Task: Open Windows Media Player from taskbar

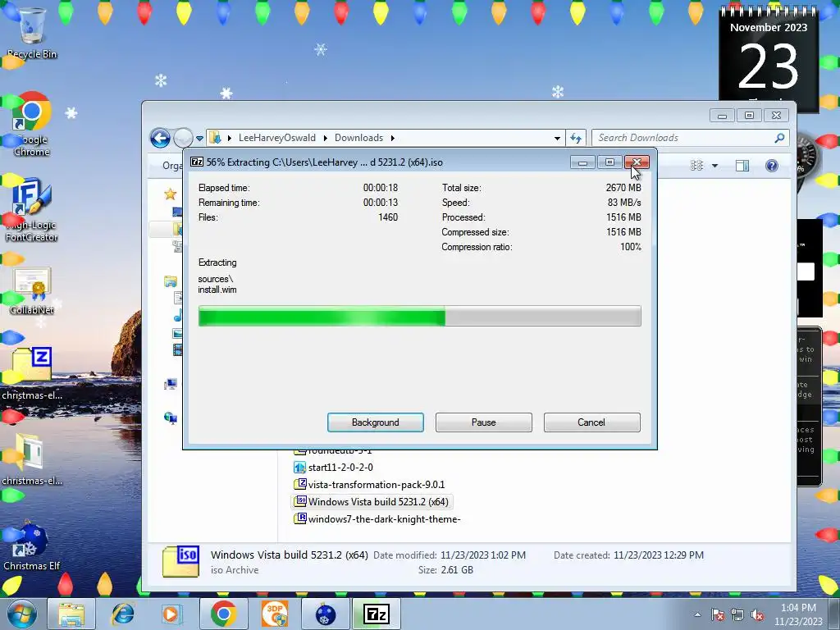Action: (172, 614)
